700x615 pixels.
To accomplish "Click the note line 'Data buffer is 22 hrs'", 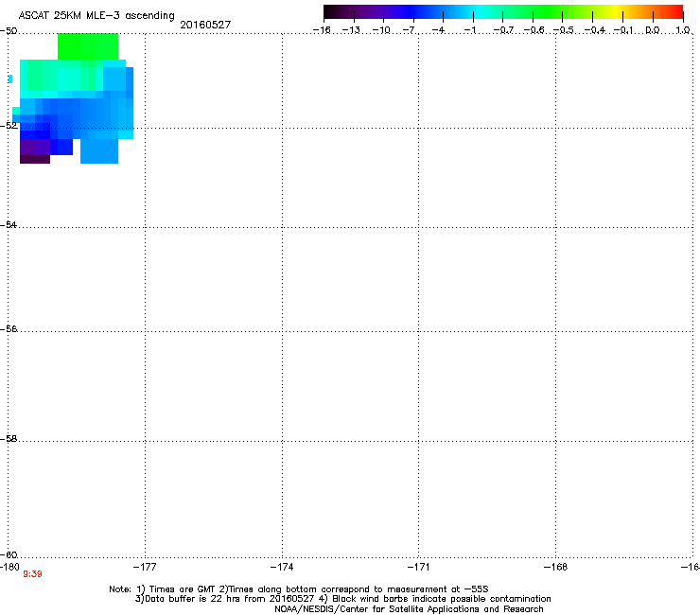I will pos(342,599).
